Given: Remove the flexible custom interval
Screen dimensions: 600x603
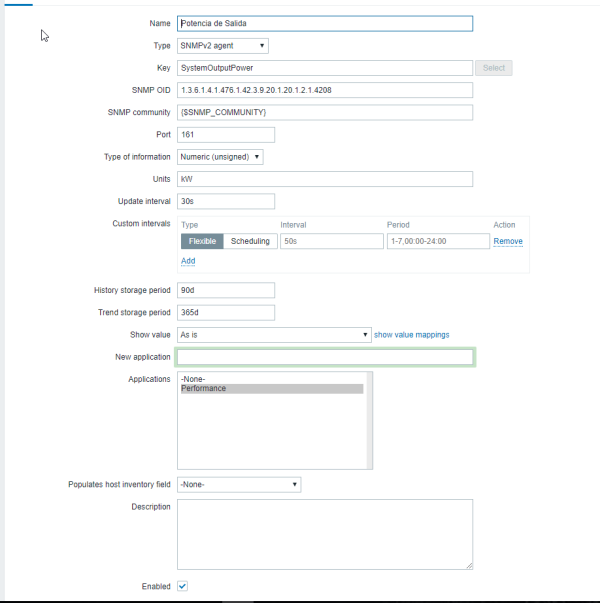Looking at the screenshot, I should 508,241.
